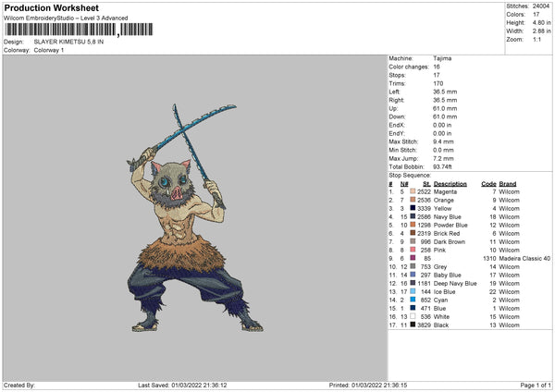
Task: Click the 'Stops:' label
Action: [x=397, y=76]
